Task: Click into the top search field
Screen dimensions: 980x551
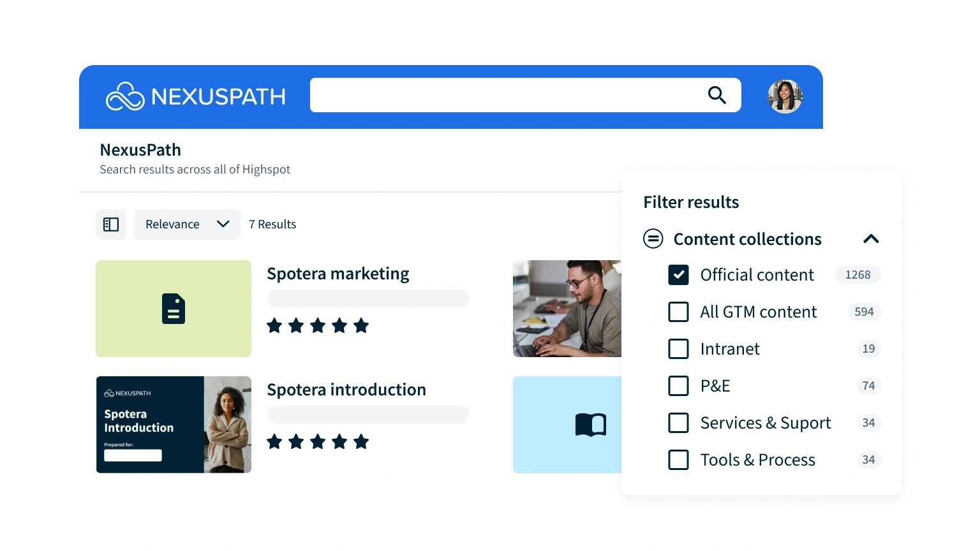Action: (x=504, y=95)
